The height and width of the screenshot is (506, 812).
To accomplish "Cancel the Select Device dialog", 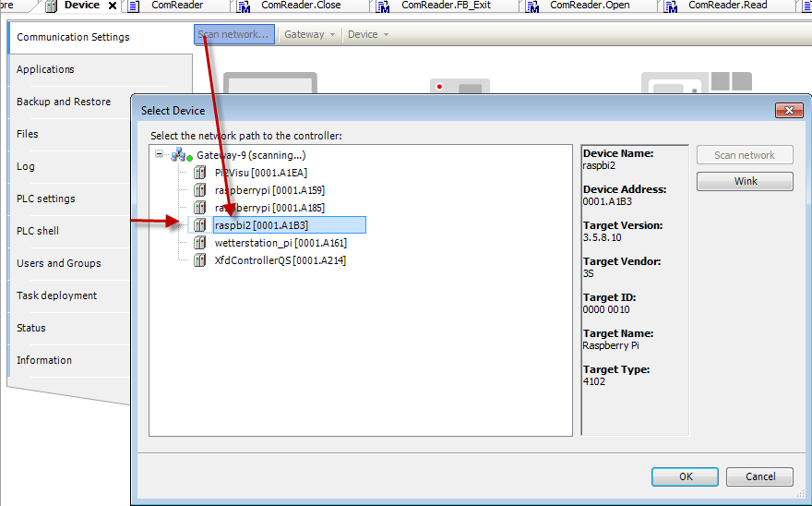I will [758, 476].
